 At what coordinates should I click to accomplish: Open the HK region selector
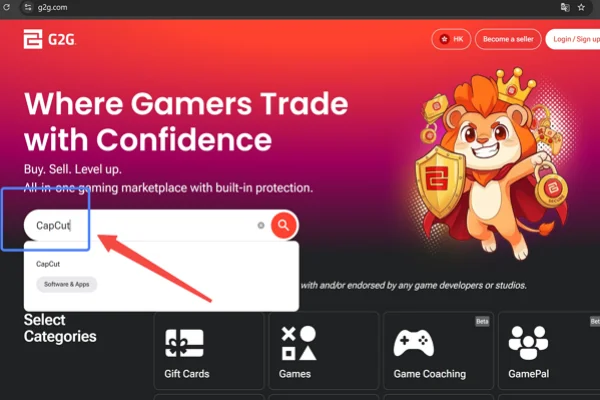[x=451, y=39]
